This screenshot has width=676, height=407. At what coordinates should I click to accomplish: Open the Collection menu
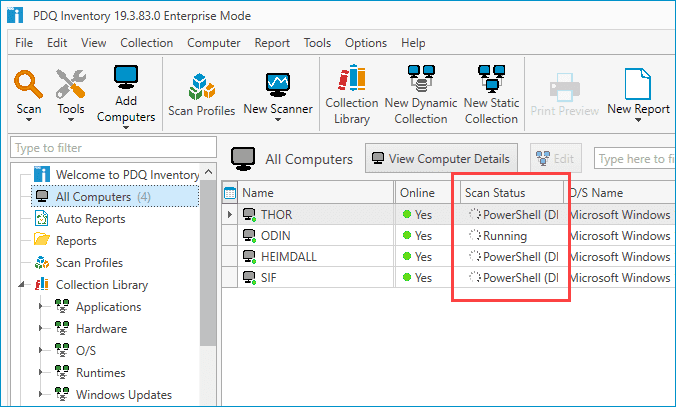147,43
